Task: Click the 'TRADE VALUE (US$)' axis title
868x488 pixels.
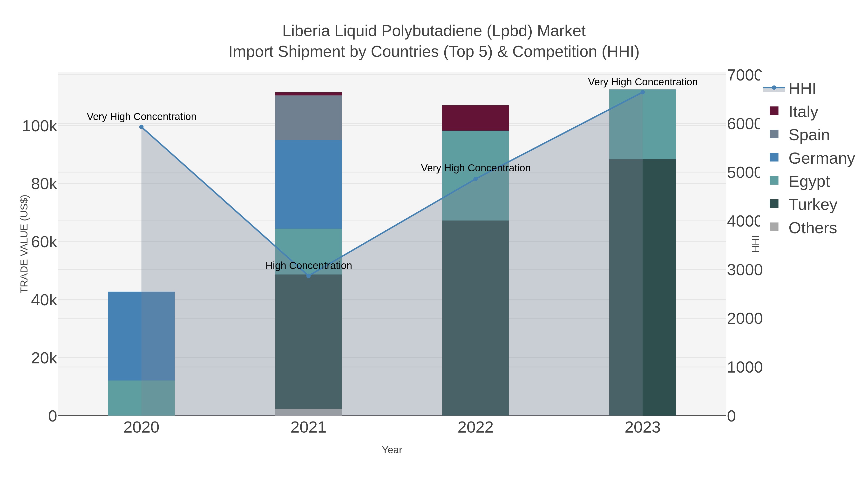Action: tap(24, 244)
